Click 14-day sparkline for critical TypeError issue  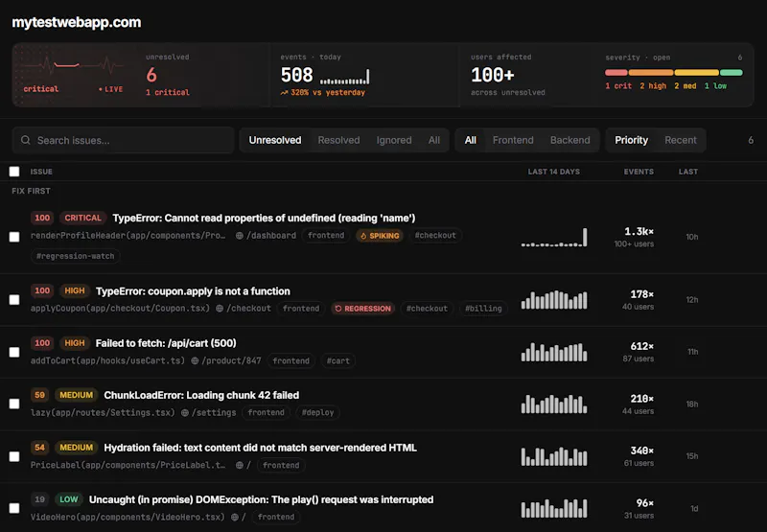(554, 237)
